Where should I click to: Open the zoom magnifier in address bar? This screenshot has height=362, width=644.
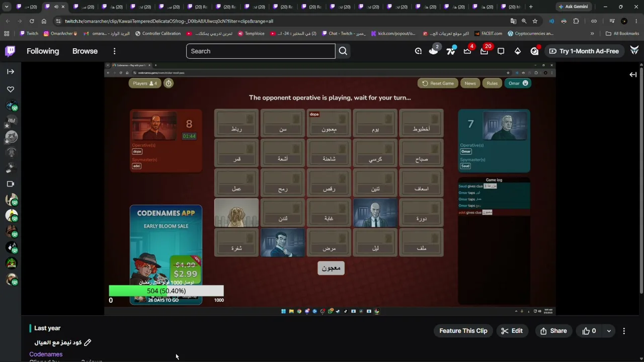(x=524, y=21)
